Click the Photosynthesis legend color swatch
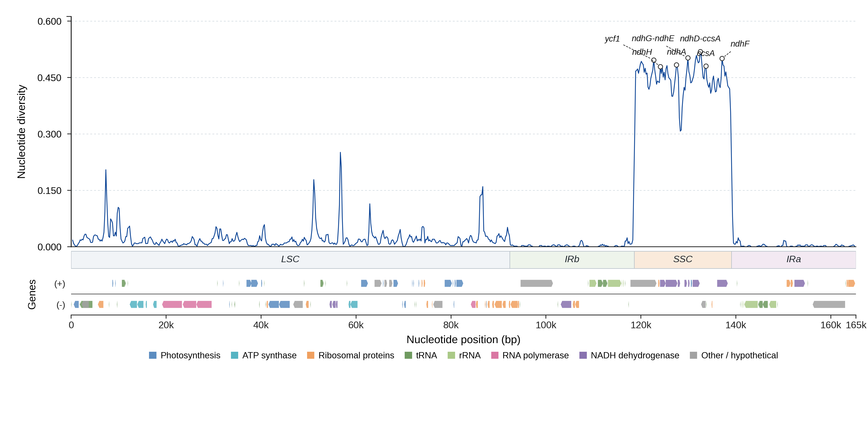The width and height of the screenshot is (868, 422). tap(153, 355)
